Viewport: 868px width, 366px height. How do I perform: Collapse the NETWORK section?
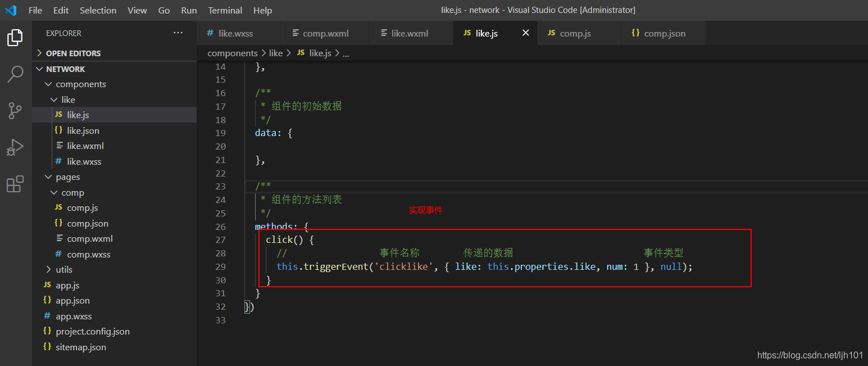[x=114, y=69]
